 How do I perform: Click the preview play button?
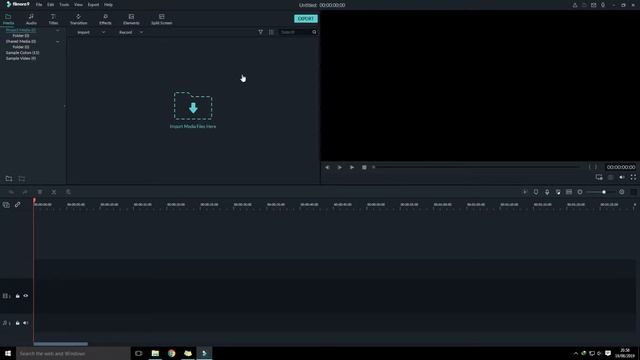pos(340,167)
